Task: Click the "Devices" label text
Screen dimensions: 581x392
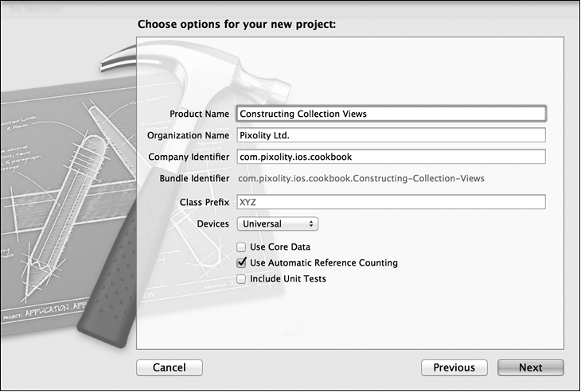Action: pos(213,224)
